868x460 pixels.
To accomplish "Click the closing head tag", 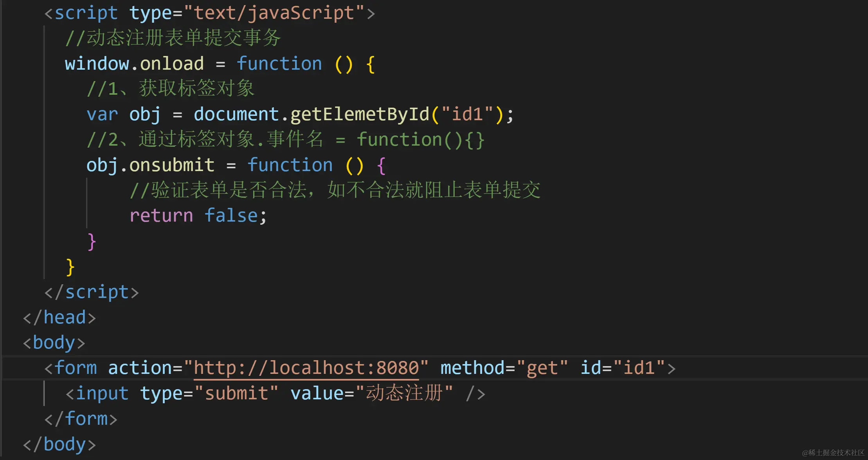I will (x=59, y=317).
